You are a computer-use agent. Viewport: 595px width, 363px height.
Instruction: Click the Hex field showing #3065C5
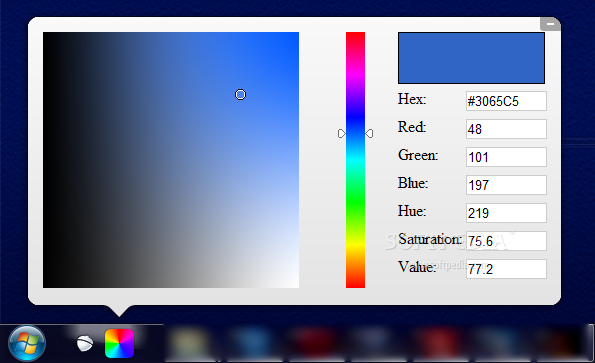[506, 101]
